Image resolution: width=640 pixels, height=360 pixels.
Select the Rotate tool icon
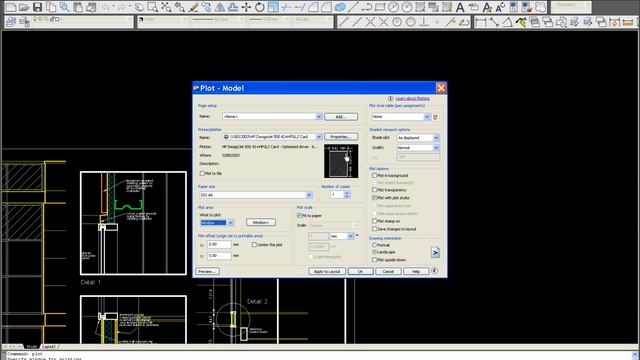(x=260, y=7)
